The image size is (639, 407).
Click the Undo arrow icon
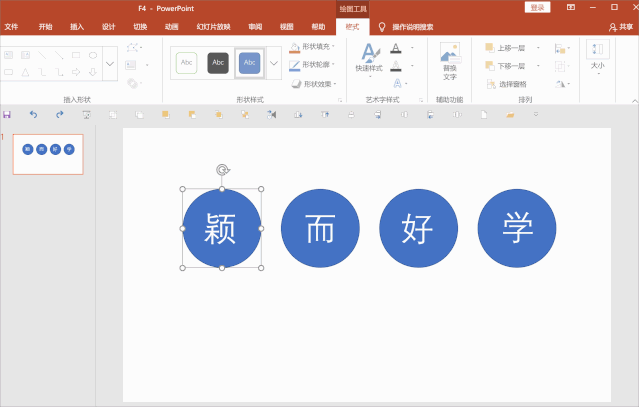(x=33, y=115)
